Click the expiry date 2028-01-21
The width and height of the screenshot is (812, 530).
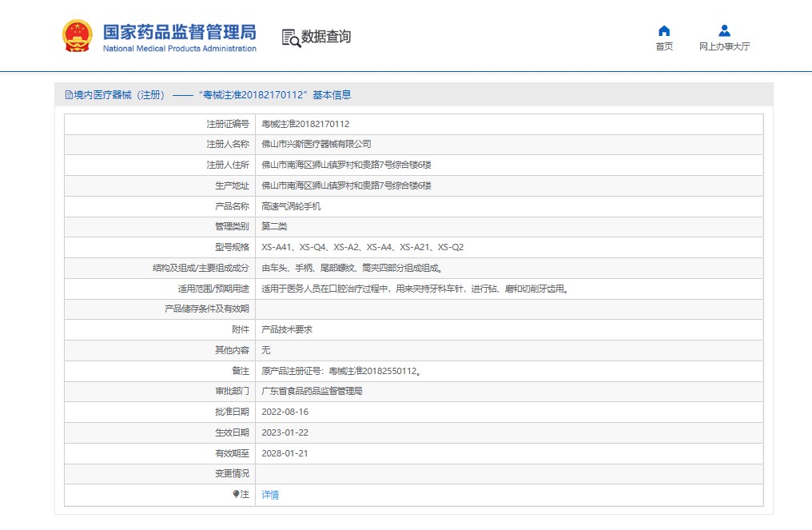pos(285,453)
